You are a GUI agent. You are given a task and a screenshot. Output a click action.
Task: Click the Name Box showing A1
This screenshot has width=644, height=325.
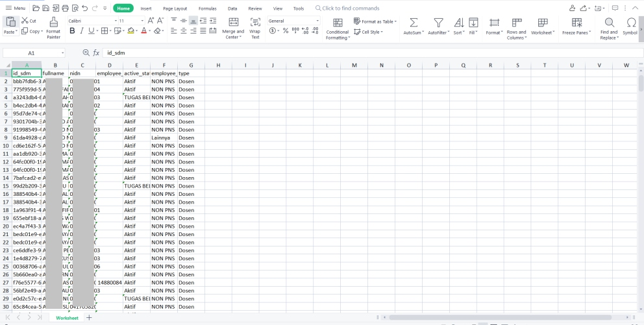click(x=32, y=53)
